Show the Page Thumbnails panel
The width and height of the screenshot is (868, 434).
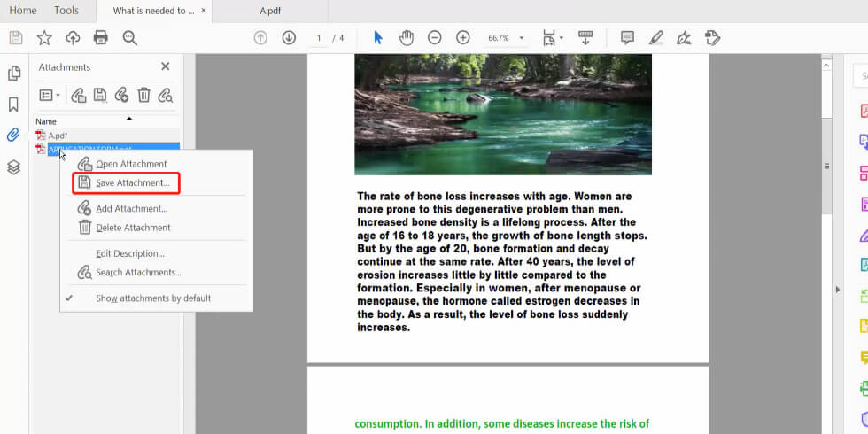14,73
